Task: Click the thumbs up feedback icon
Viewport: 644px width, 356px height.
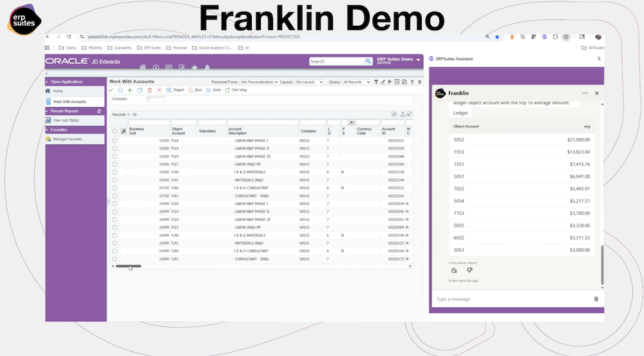Action: pos(454,270)
